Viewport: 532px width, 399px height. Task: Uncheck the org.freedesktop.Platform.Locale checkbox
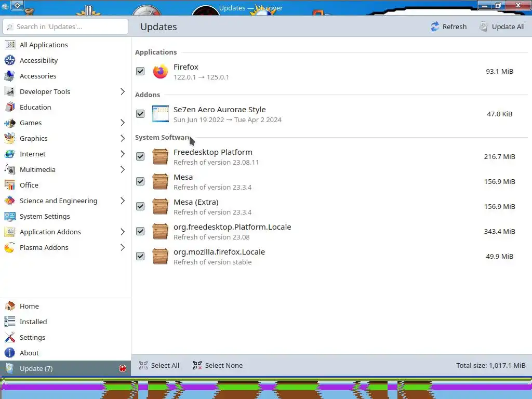[x=140, y=231]
